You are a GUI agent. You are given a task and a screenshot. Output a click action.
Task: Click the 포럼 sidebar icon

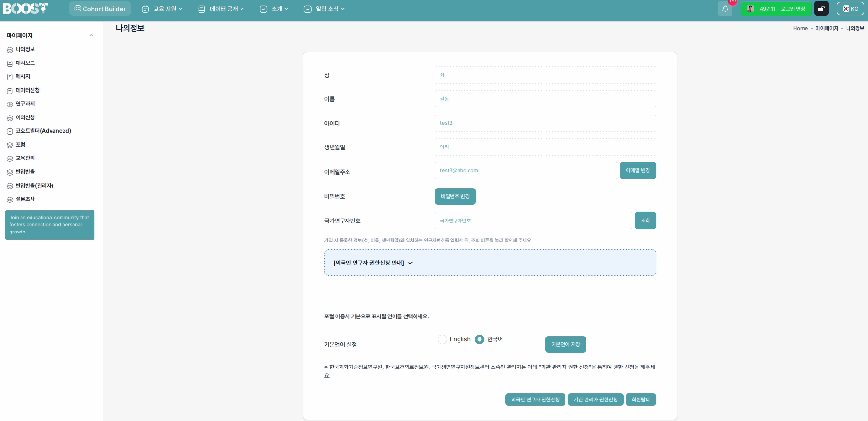click(x=10, y=145)
